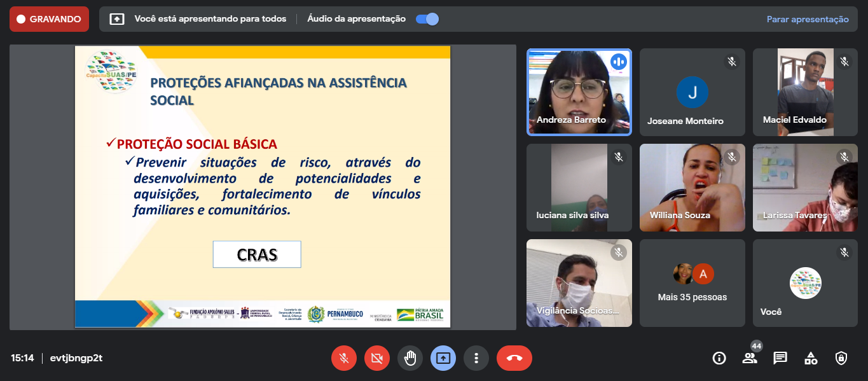
Task: Raise hand using the hand icon
Action: [x=410, y=358]
